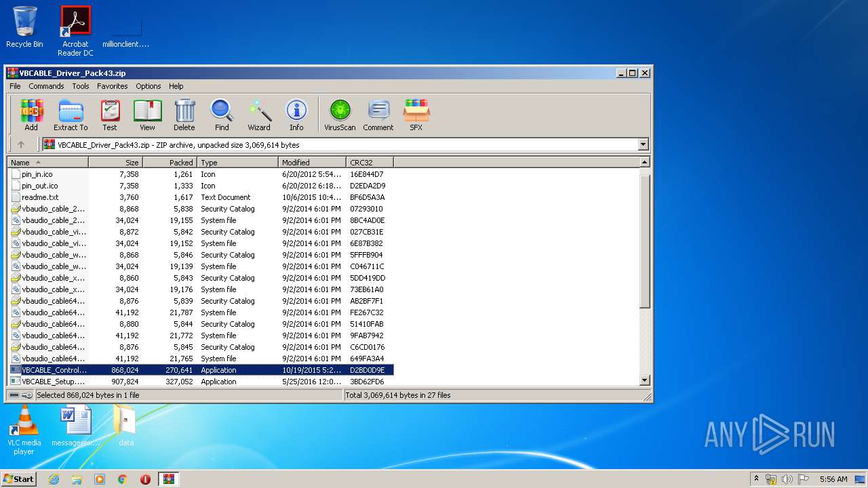
Task: Select VLC media player desktop icon
Action: pyautogui.click(x=24, y=430)
